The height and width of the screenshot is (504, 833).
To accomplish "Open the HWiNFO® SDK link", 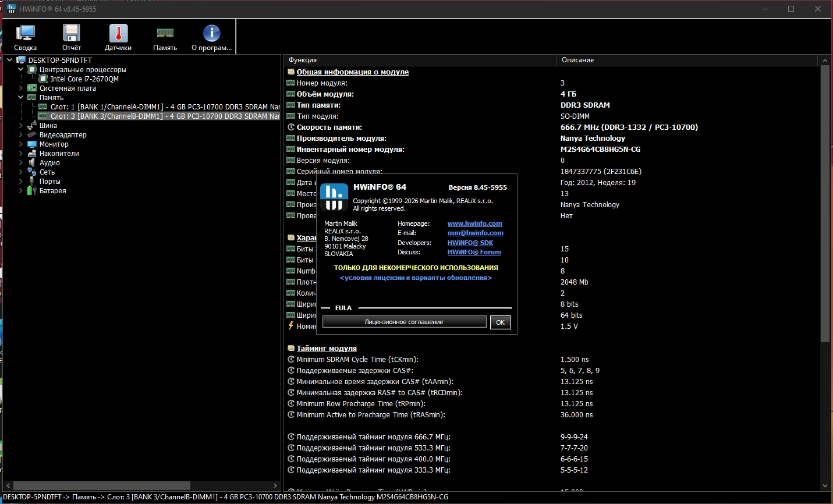I will (x=470, y=243).
